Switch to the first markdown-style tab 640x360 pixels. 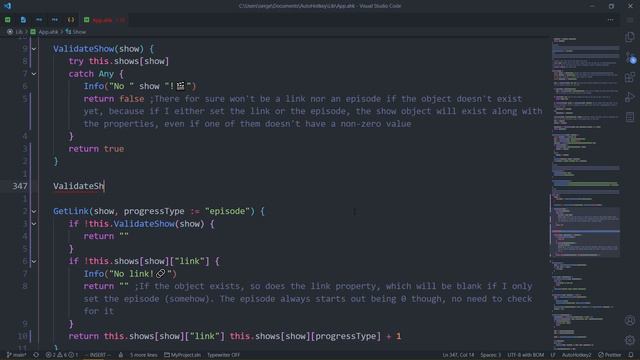[x=39, y=20]
